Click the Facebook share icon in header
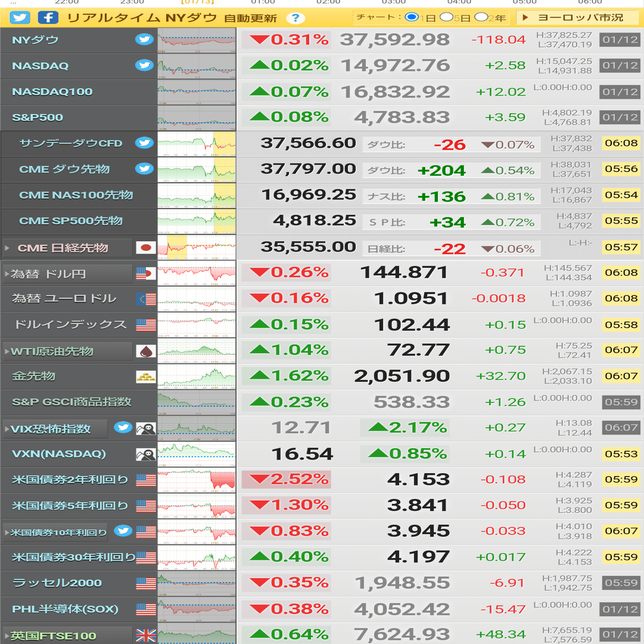This screenshot has width=644, height=644. (x=48, y=18)
